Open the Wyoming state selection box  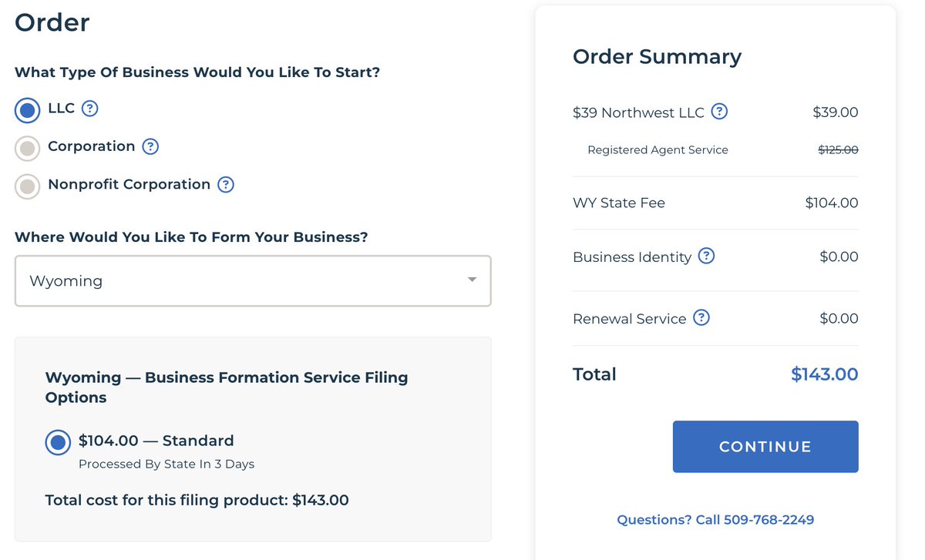pyautogui.click(x=253, y=280)
